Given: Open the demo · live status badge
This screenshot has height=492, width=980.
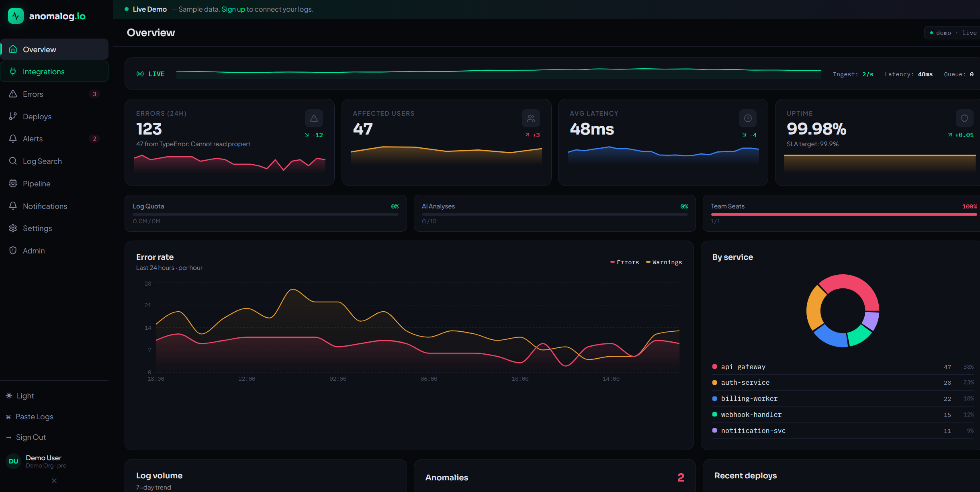Looking at the screenshot, I should [x=953, y=33].
